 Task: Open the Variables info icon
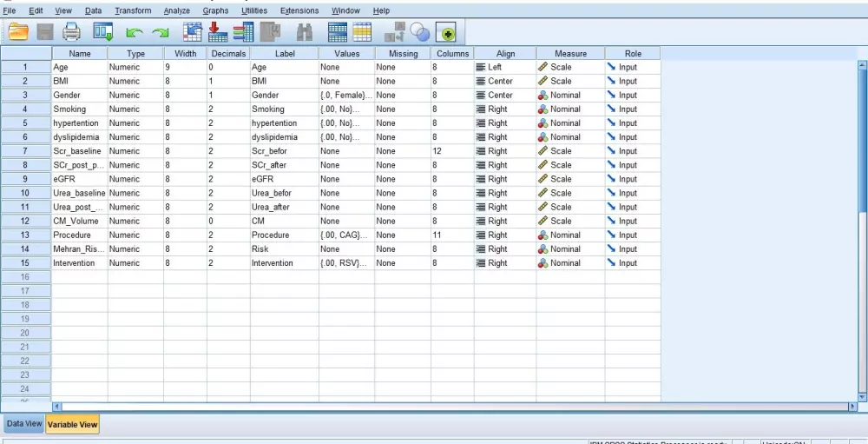click(x=243, y=32)
